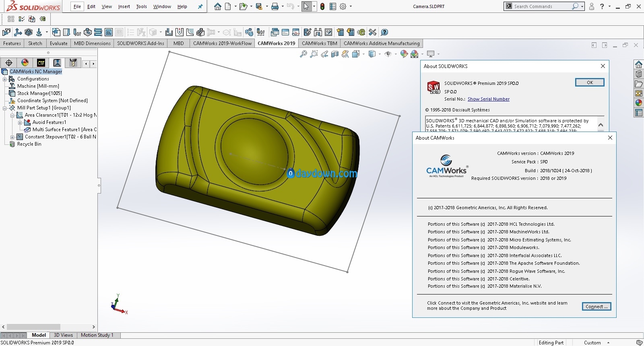This screenshot has width=644, height=346.
Task: Open the Tools menu
Action: [141, 6]
